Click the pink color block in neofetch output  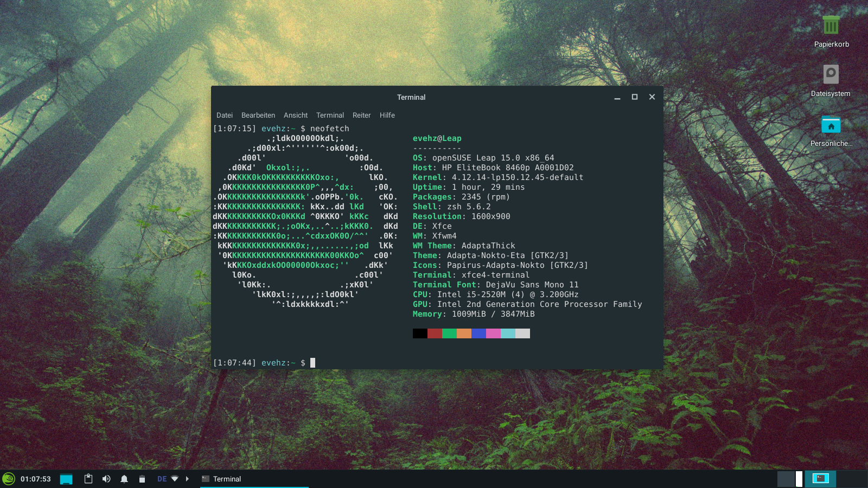[493, 333]
